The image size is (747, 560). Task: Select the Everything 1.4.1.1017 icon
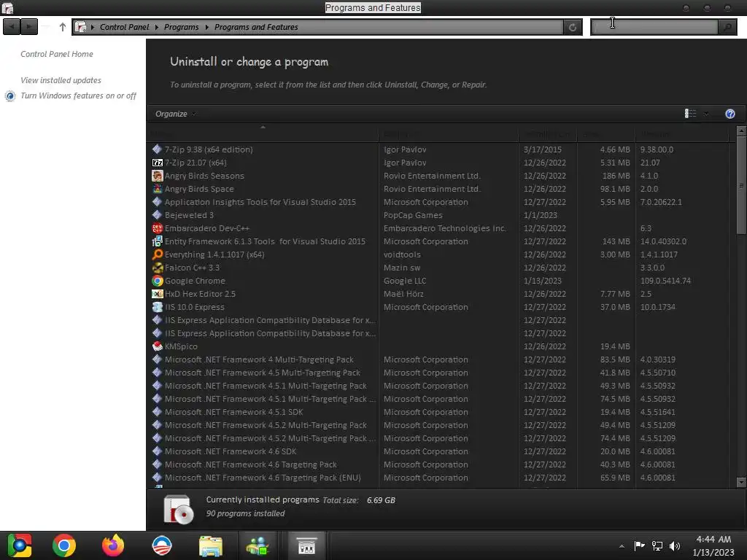pyautogui.click(x=158, y=254)
